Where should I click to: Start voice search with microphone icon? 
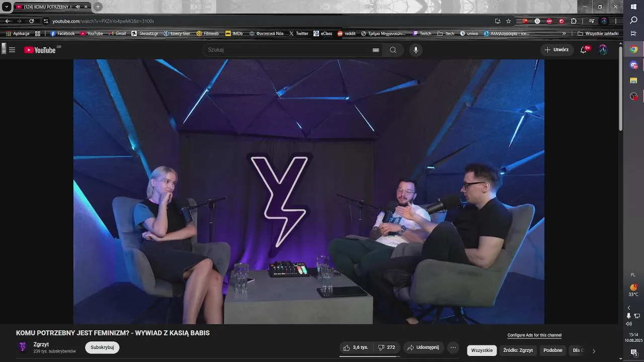coord(416,50)
